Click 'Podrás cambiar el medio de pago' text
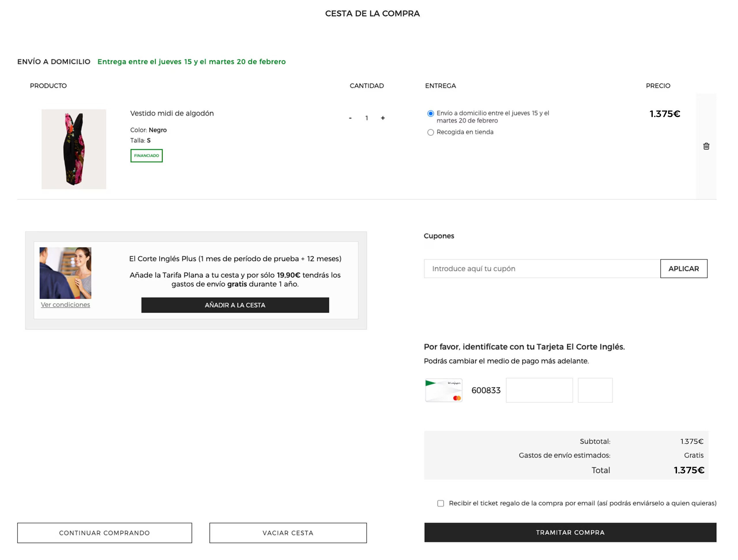The height and width of the screenshot is (560, 738). [x=506, y=361]
